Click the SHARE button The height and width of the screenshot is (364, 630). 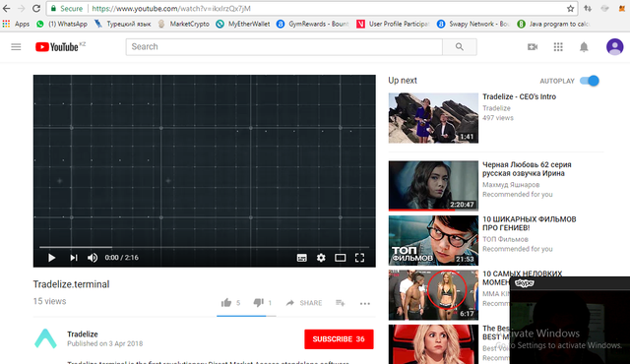304,303
